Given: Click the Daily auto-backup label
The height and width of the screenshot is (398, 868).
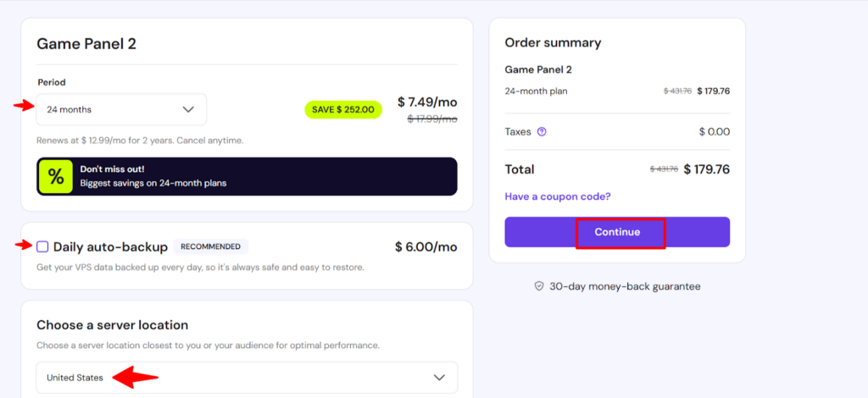Looking at the screenshot, I should pyautogui.click(x=110, y=247).
